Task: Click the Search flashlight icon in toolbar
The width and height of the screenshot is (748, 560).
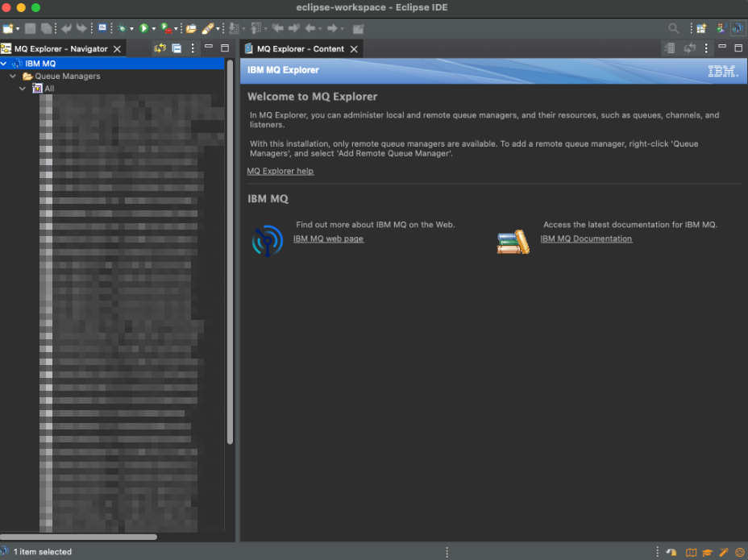Action: click(x=207, y=29)
